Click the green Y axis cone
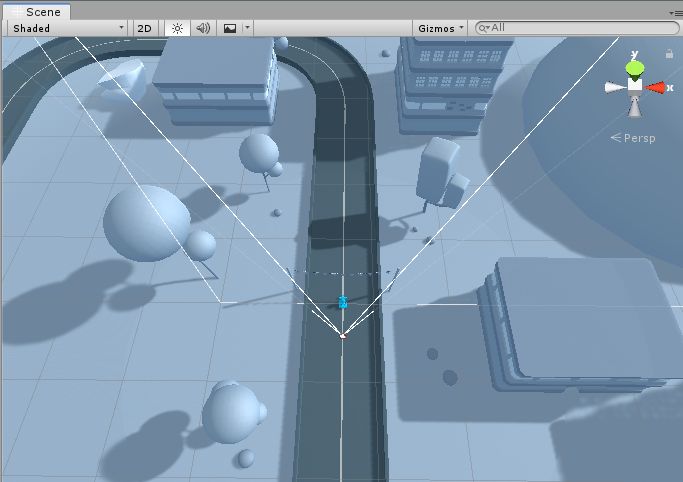 [x=635, y=69]
